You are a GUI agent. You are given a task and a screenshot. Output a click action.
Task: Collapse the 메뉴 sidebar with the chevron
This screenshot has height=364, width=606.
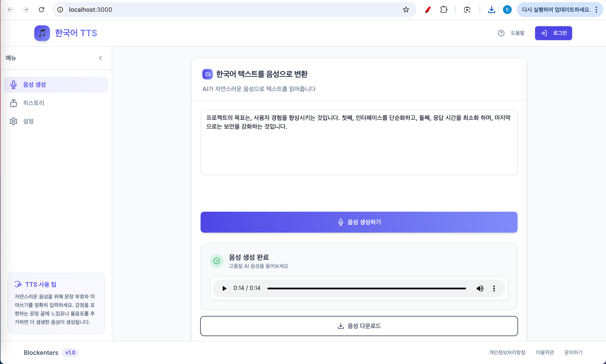click(x=100, y=58)
